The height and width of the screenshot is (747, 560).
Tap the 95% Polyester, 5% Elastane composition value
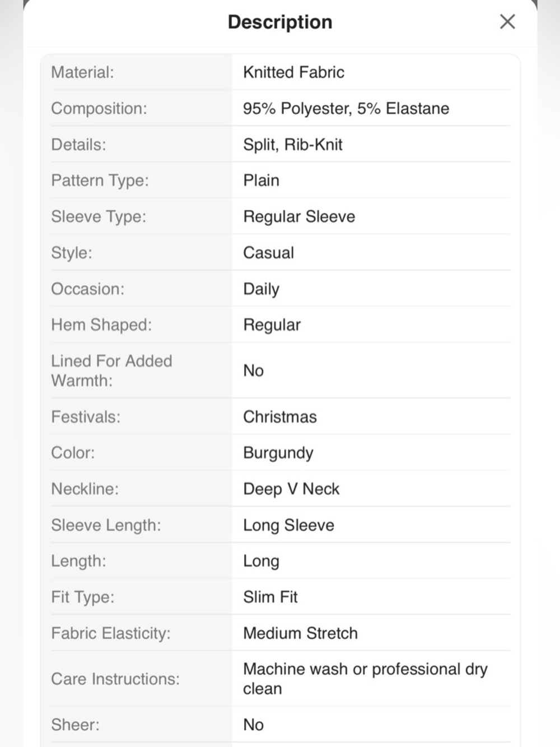coord(346,108)
